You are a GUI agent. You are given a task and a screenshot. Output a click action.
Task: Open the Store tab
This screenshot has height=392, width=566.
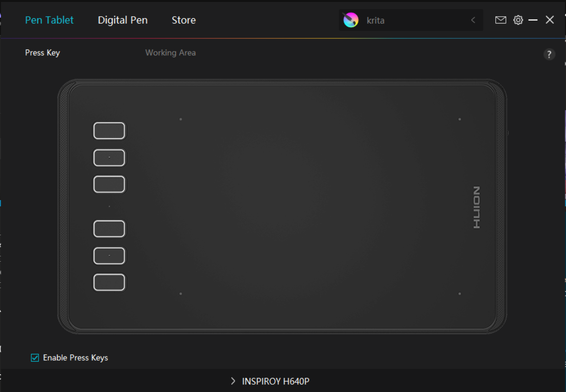184,20
